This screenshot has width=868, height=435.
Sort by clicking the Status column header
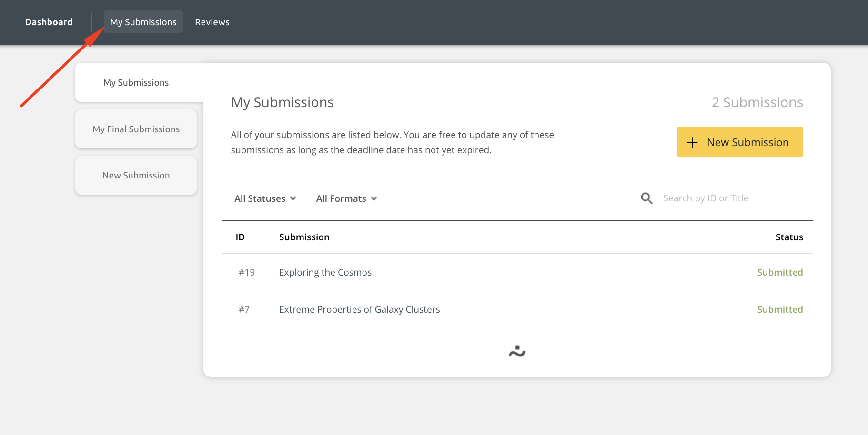[789, 237]
